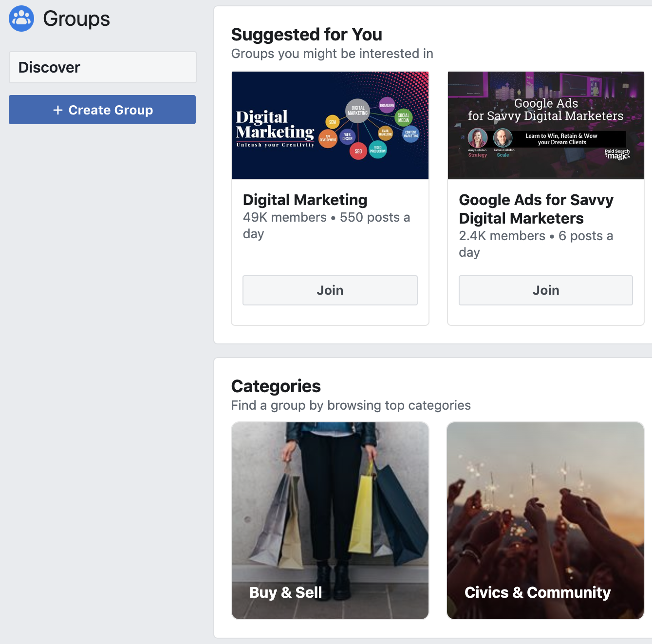Click the red SEO bubble in cover
This screenshot has height=644, width=652.
click(358, 151)
